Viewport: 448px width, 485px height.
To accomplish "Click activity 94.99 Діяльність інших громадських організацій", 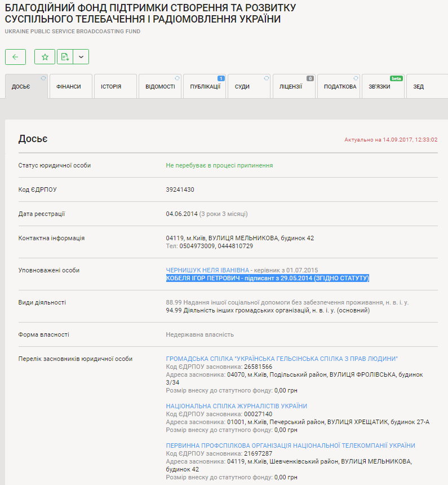I will click(x=268, y=310).
